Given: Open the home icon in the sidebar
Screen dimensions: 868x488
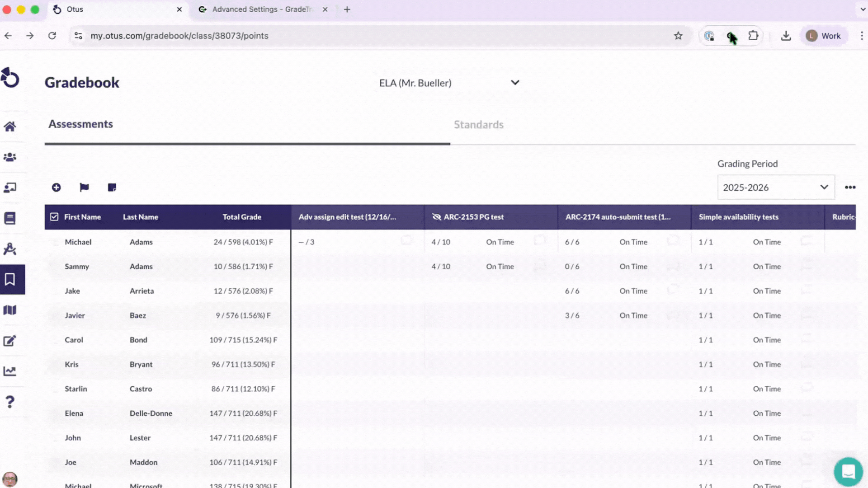Looking at the screenshot, I should point(10,127).
